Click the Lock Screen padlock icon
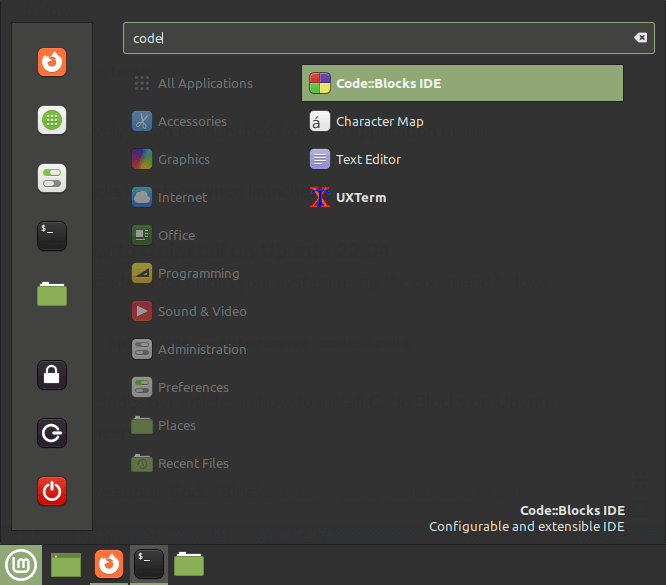Image resolution: width=666 pixels, height=585 pixels. tap(52, 375)
